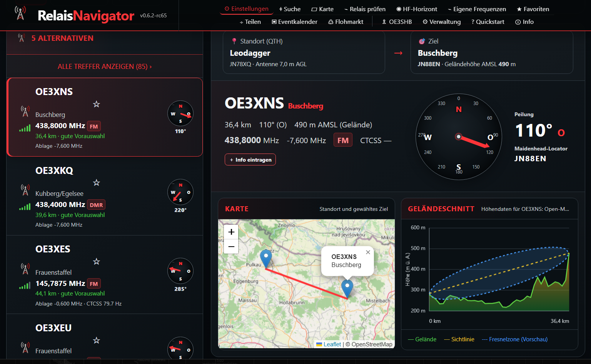Click the OE3XES compass showing 285°

[x=180, y=271]
